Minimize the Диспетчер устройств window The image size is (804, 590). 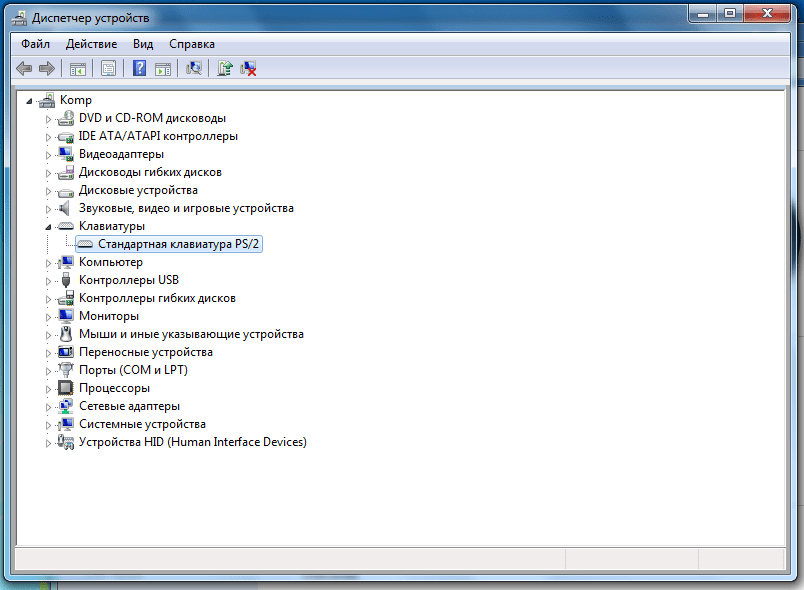(702, 13)
